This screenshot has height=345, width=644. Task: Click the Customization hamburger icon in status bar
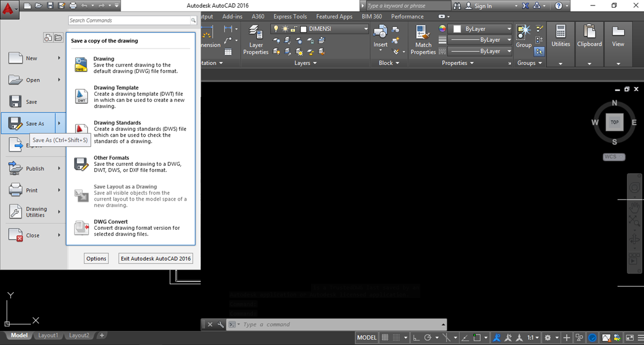click(640, 338)
